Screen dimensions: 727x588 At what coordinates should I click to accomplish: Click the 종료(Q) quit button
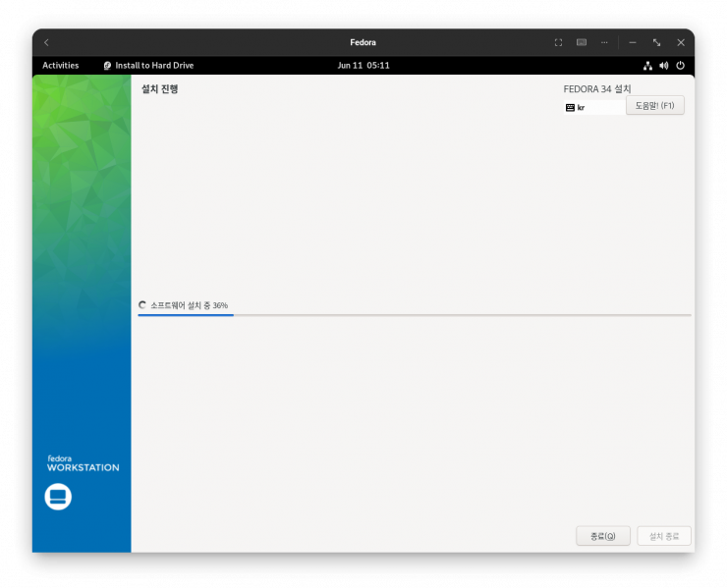click(602, 536)
